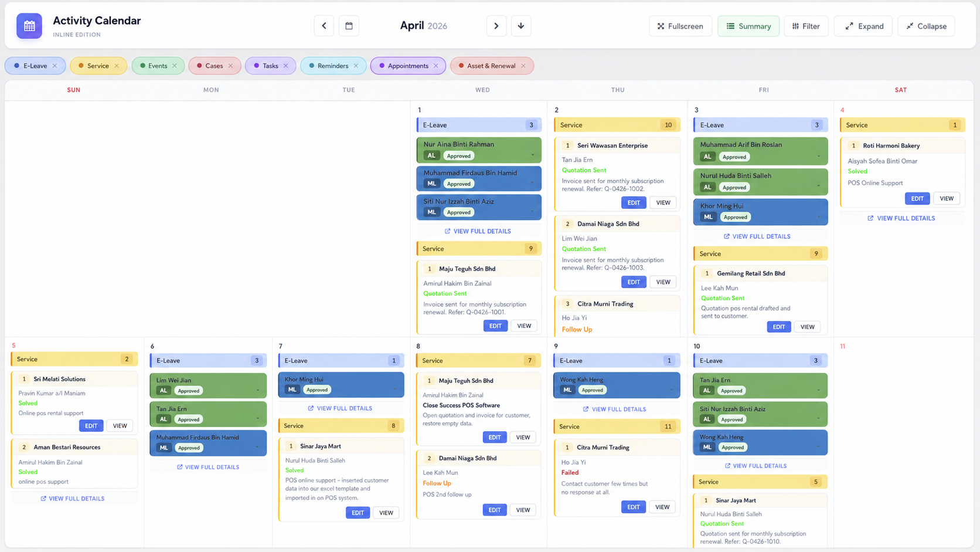The width and height of the screenshot is (980, 552).
Task: Edit the Gemilang Retail Sdn Bhd entry
Action: point(778,327)
